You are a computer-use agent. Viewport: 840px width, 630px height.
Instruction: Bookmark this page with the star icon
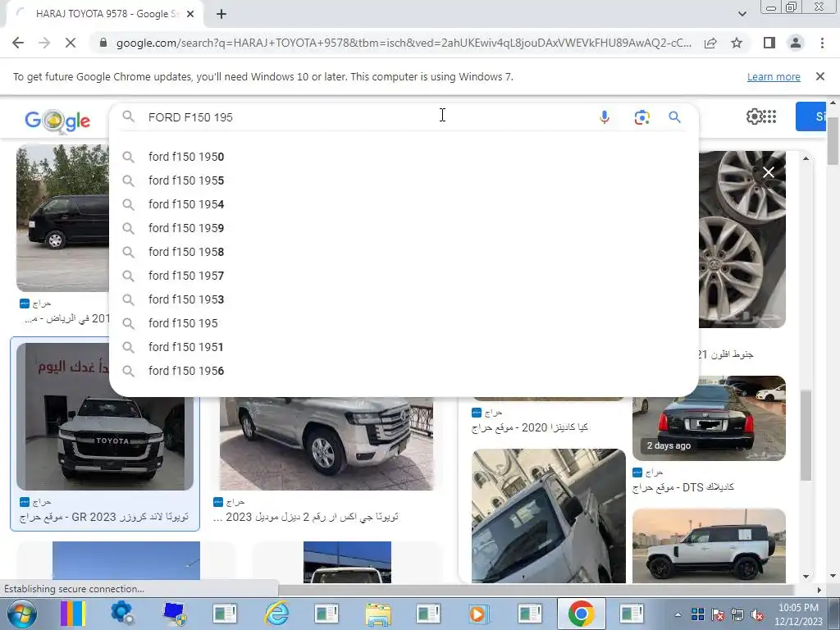tap(737, 43)
